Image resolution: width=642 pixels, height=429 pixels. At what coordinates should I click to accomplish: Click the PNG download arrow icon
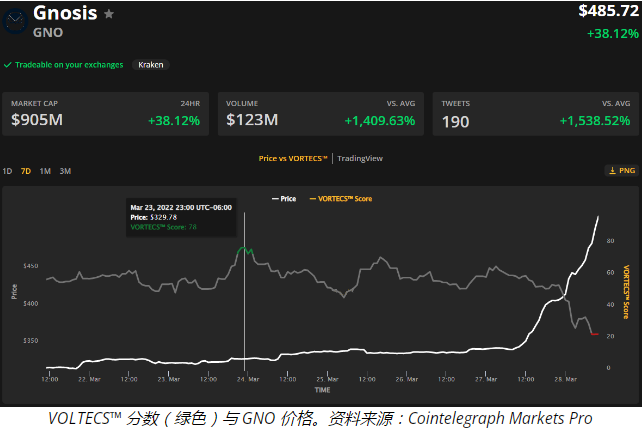pos(613,171)
